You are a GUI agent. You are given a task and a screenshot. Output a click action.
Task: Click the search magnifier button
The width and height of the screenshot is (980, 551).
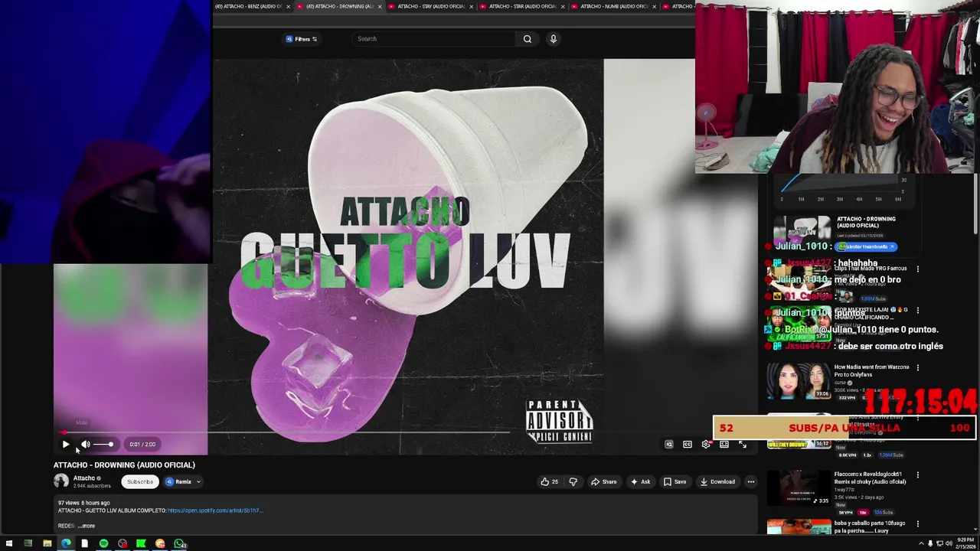click(x=528, y=39)
